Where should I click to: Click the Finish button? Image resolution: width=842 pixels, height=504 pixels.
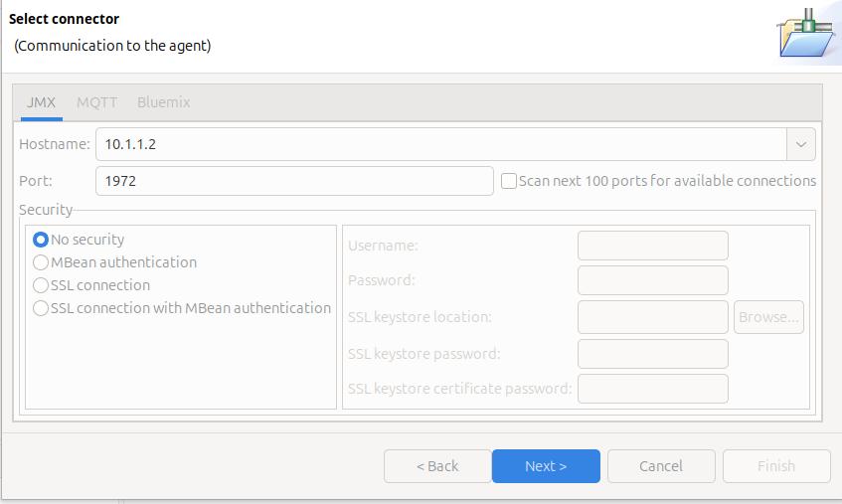776,466
